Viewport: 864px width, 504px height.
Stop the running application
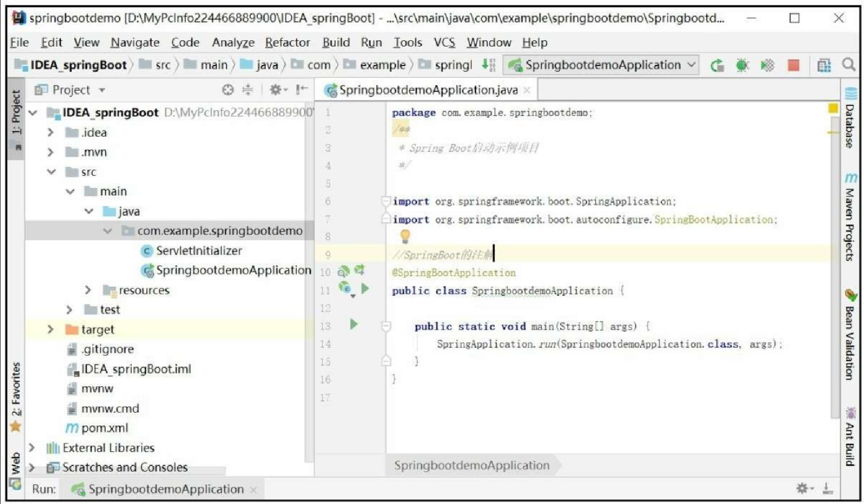click(x=793, y=65)
